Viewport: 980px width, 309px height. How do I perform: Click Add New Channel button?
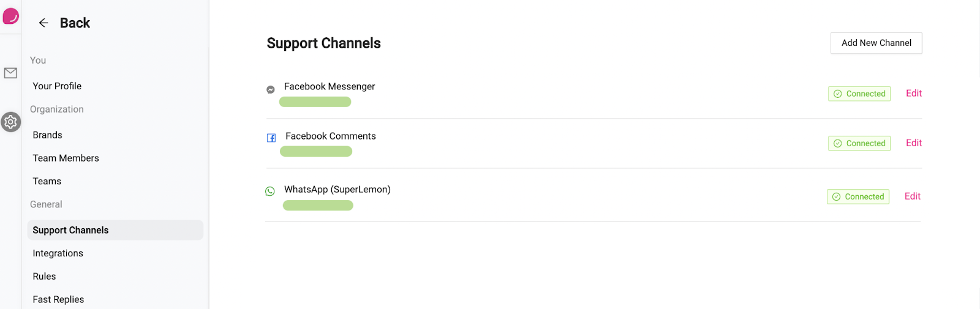point(876,43)
